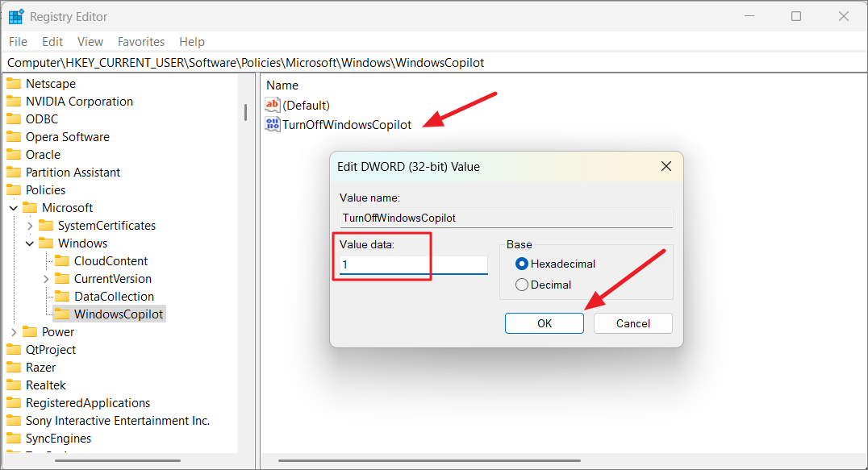This screenshot has width=868, height=470.
Task: Collapse the Microsoft tree node
Action: click(x=13, y=207)
